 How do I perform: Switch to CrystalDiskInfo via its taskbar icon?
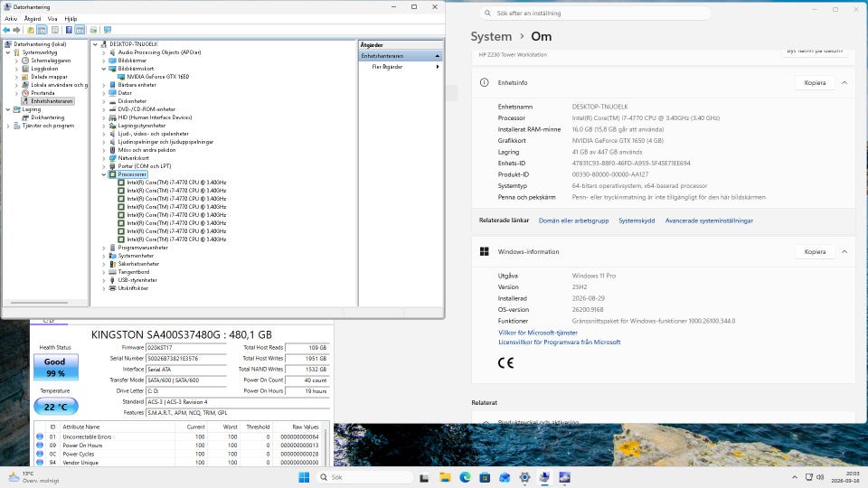(x=564, y=477)
